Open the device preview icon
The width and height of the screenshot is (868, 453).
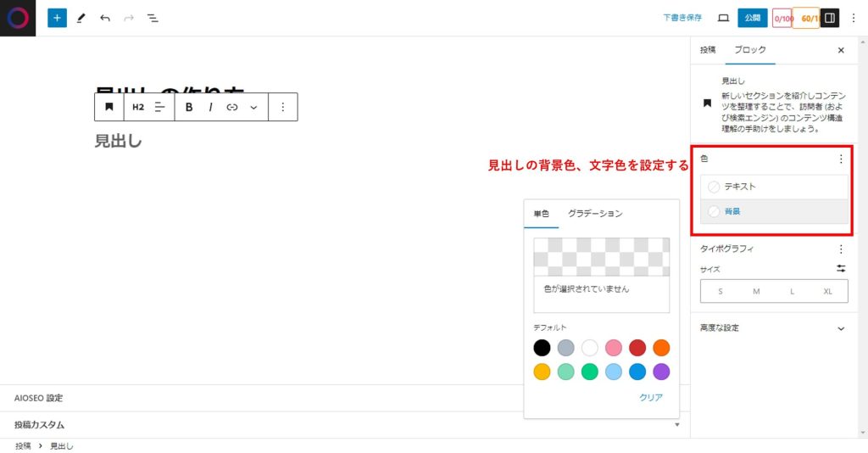coord(723,18)
